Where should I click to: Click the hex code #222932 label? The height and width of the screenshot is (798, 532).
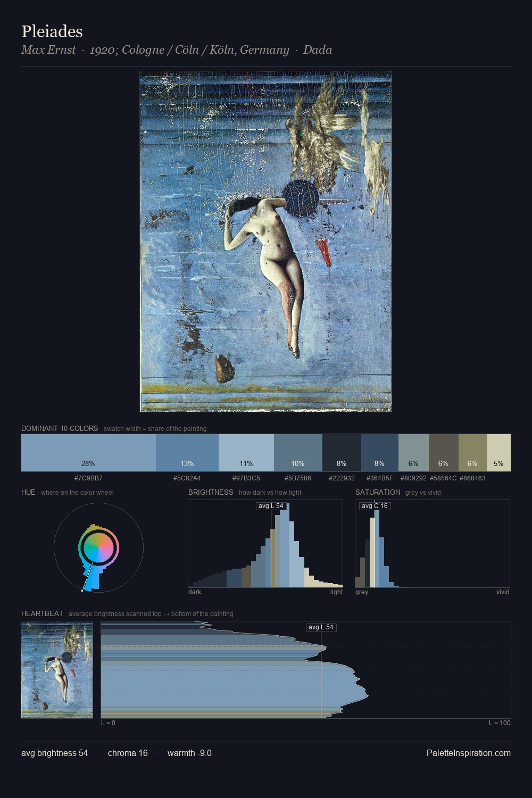click(x=342, y=478)
